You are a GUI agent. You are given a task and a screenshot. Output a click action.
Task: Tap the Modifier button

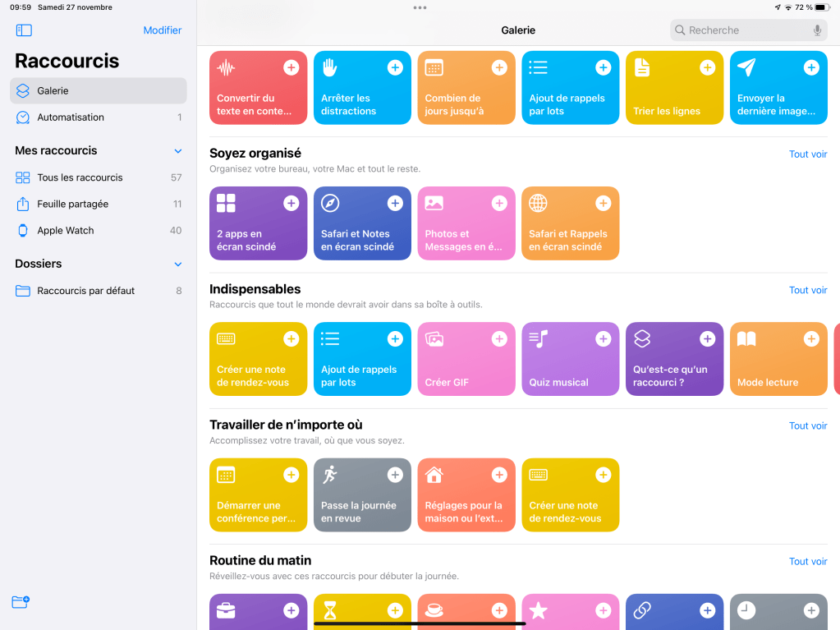(x=163, y=30)
